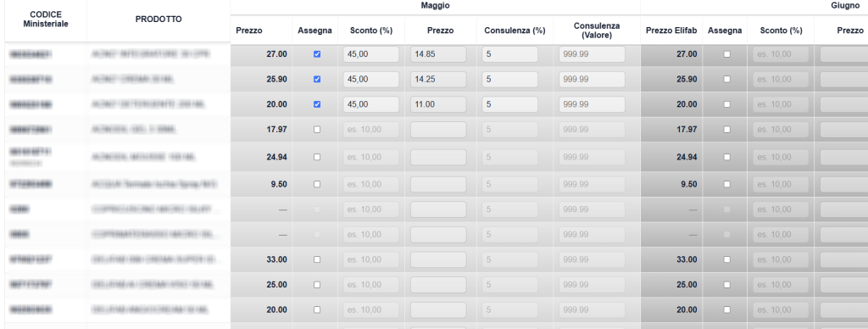Image resolution: width=868 pixels, height=329 pixels.
Task: Click the Assegna header under Maggio
Action: coord(314,31)
